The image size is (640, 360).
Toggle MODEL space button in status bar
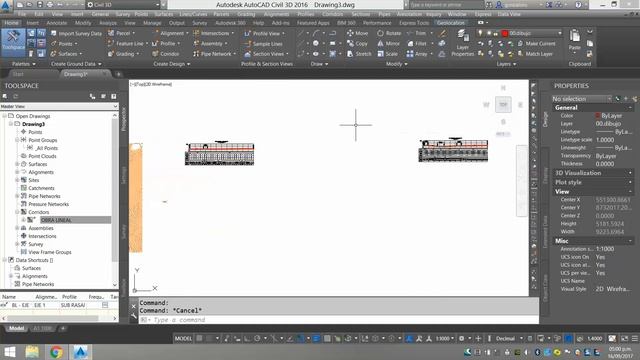click(x=183, y=339)
